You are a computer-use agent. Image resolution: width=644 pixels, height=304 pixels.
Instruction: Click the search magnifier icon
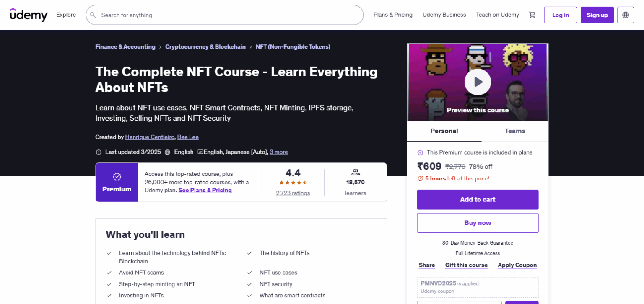tap(93, 15)
